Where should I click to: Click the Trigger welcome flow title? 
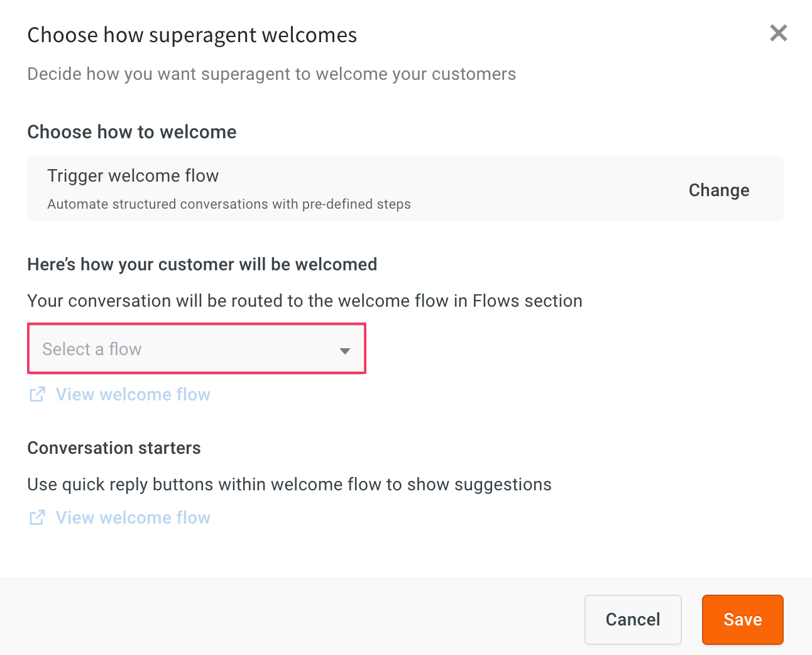point(133,176)
